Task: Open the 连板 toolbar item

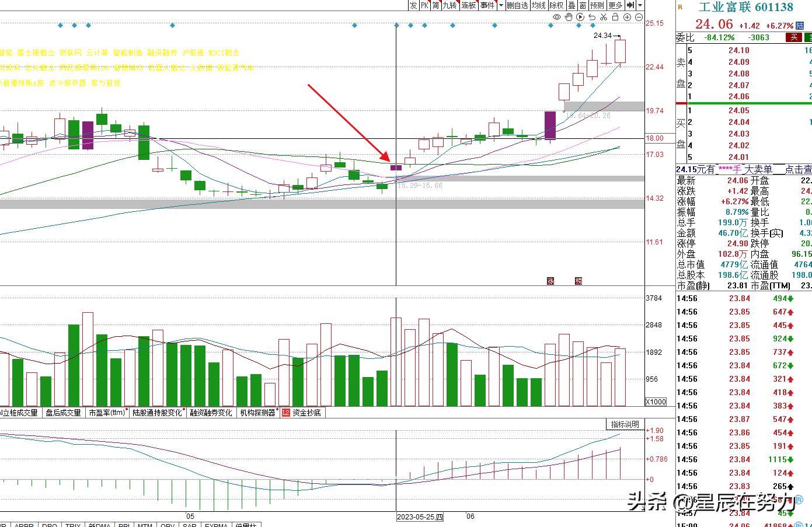Action: [x=469, y=5]
